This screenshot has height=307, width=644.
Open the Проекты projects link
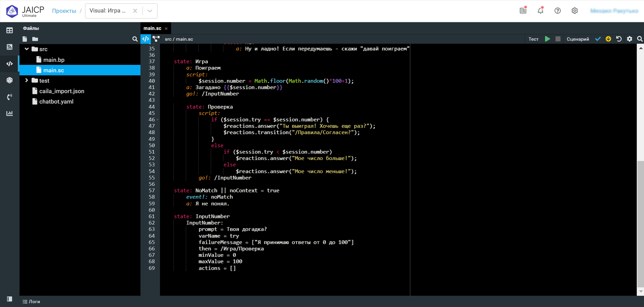[64, 11]
